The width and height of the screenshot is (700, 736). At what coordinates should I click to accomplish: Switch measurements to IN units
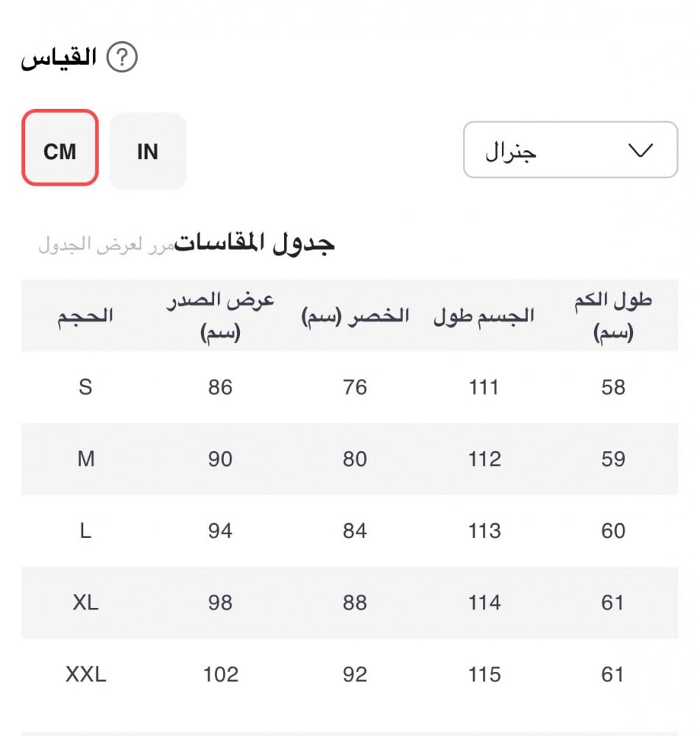[147, 151]
